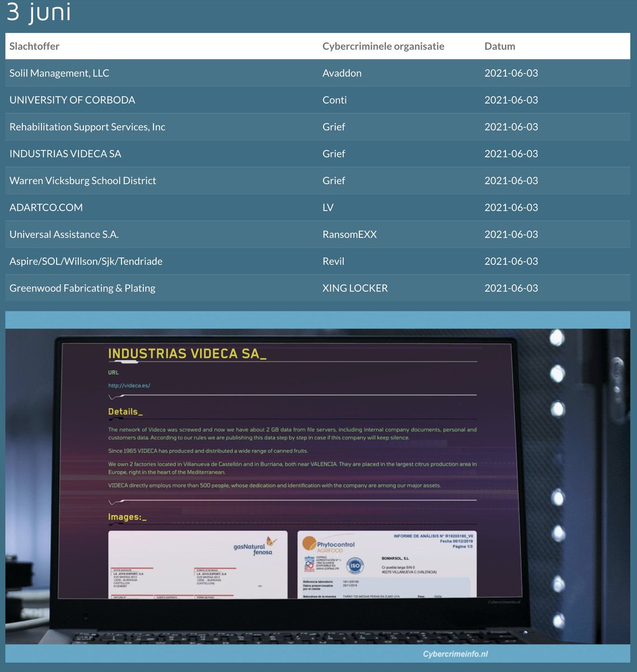637x672 pixels.
Task: Click the date in the Aspire/SOL/Willson row
Action: tap(511, 262)
